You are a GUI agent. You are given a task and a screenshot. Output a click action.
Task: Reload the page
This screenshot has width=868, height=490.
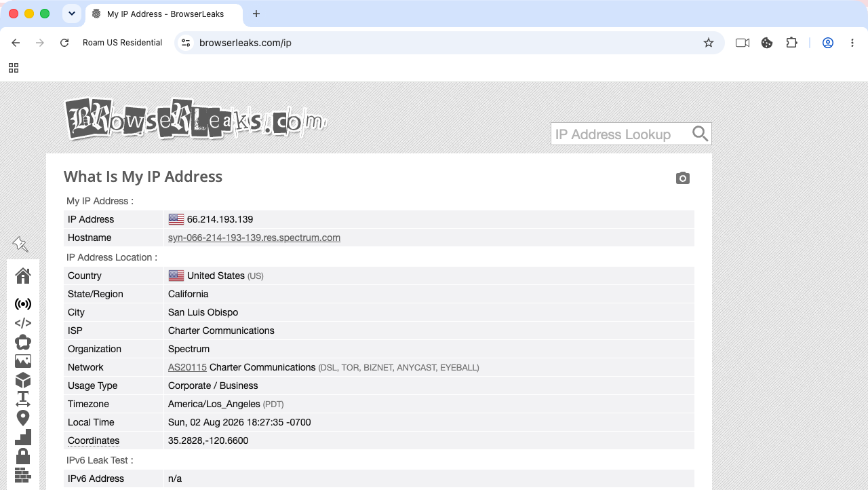pos(64,43)
